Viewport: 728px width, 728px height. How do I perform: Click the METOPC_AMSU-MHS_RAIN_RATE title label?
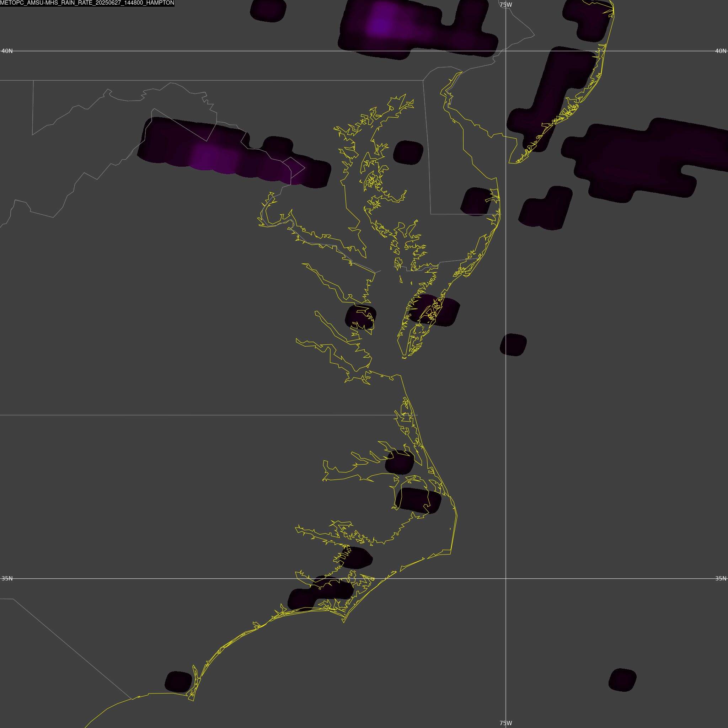coord(87,3)
